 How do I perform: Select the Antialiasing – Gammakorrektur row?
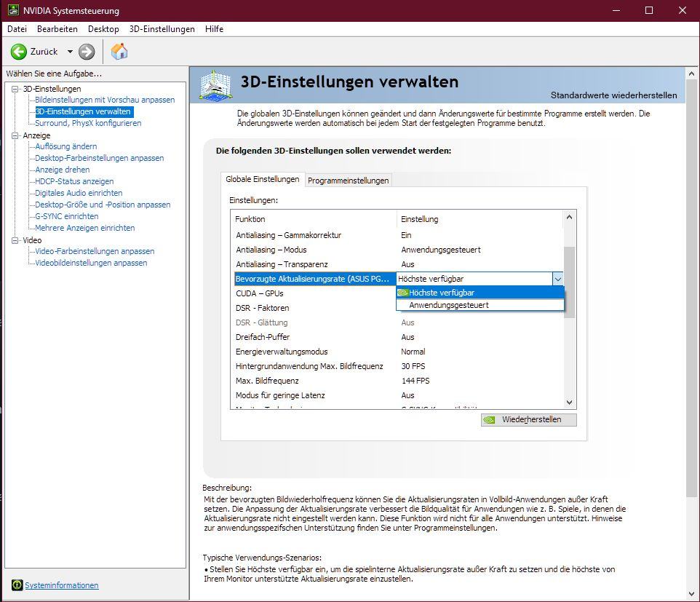[x=399, y=235]
